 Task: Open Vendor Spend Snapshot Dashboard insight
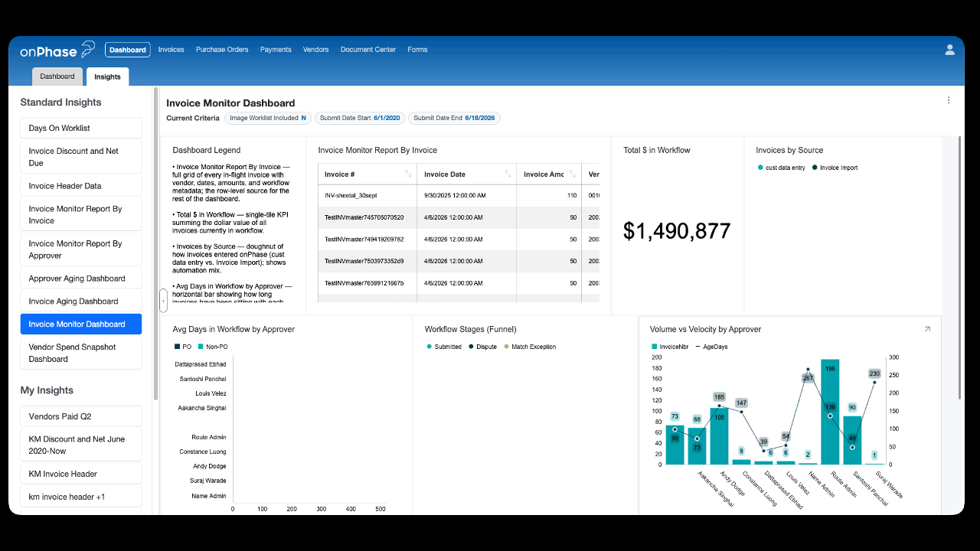pos(81,353)
